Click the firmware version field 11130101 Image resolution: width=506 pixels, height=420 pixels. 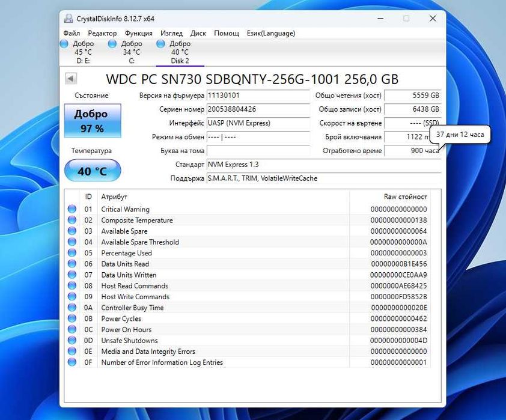coord(258,96)
